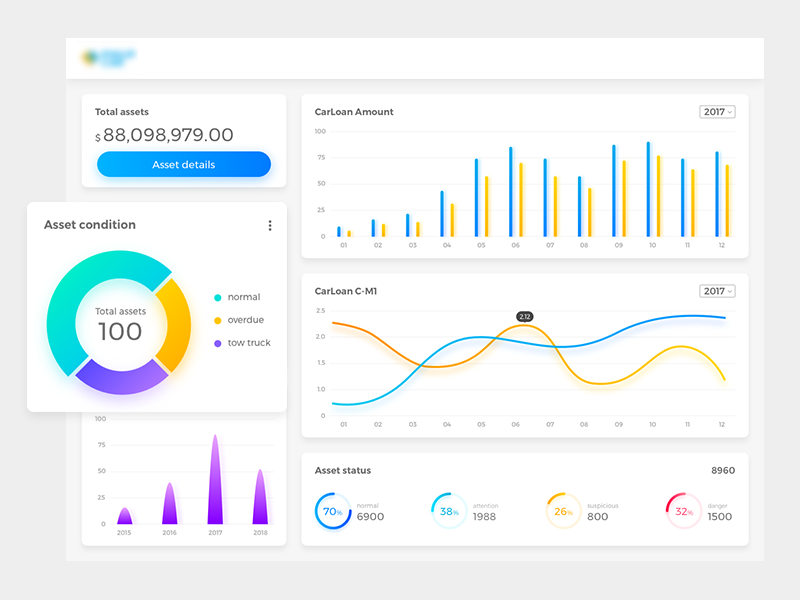Screen dimensions: 800x600
Task: Open the Asset condition options kebab menu
Action: [270, 225]
